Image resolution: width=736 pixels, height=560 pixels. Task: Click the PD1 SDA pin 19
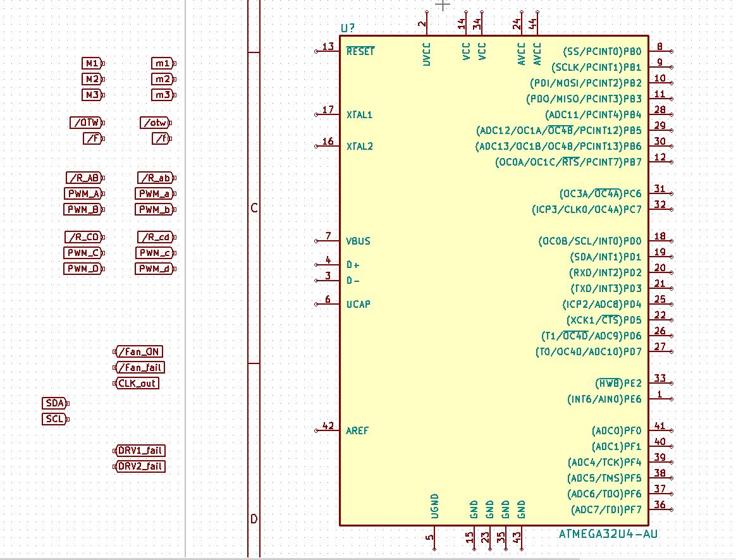661,257
